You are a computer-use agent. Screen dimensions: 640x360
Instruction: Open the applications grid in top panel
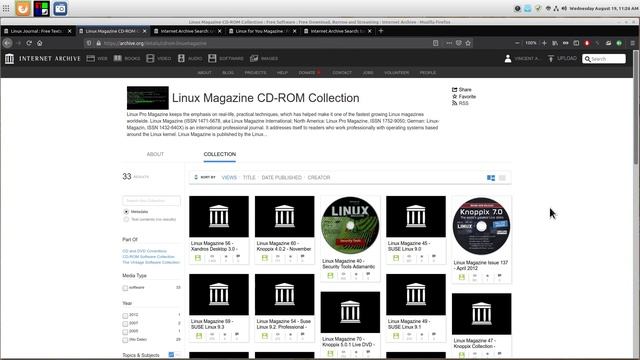6,8
